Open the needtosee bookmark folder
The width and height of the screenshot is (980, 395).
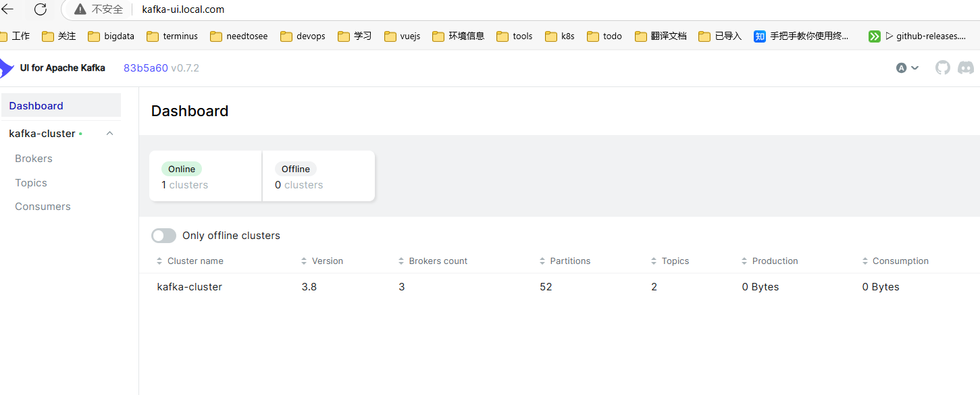tap(238, 36)
